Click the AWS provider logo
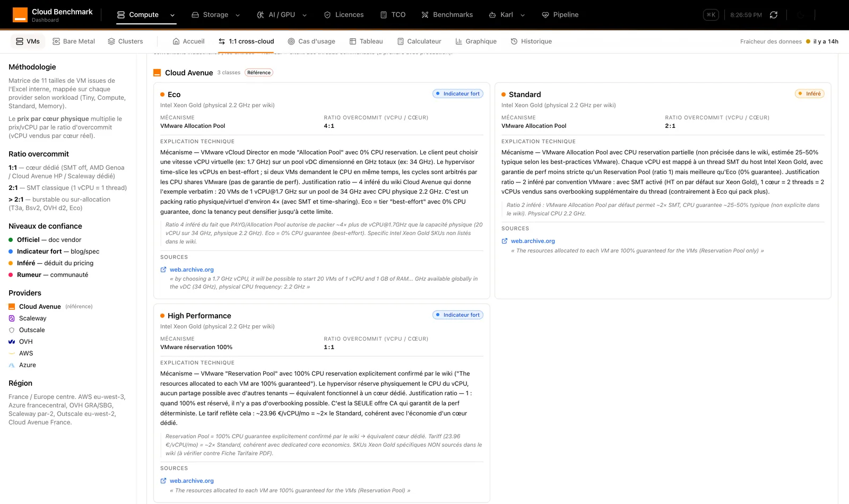 coord(12,353)
